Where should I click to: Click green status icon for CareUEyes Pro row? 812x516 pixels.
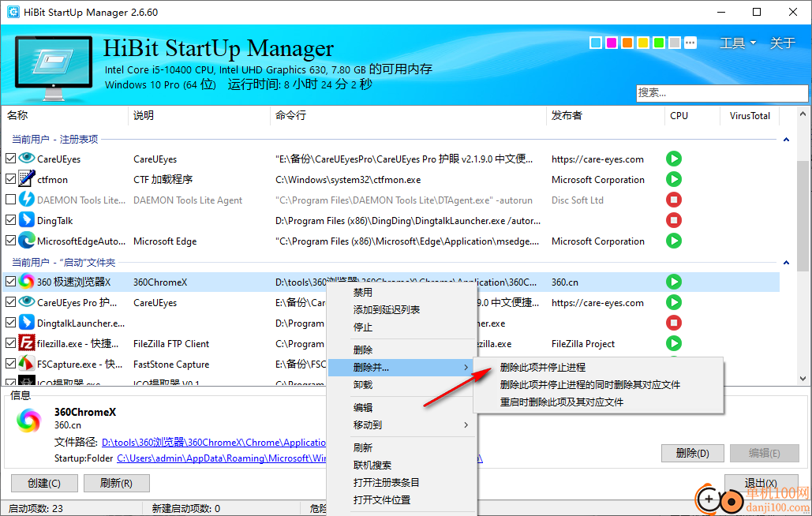coord(674,302)
